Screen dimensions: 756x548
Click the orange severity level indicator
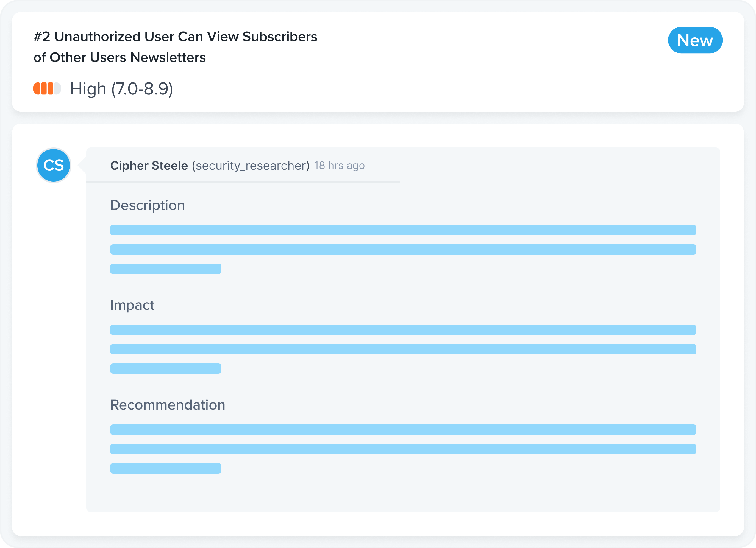point(47,89)
